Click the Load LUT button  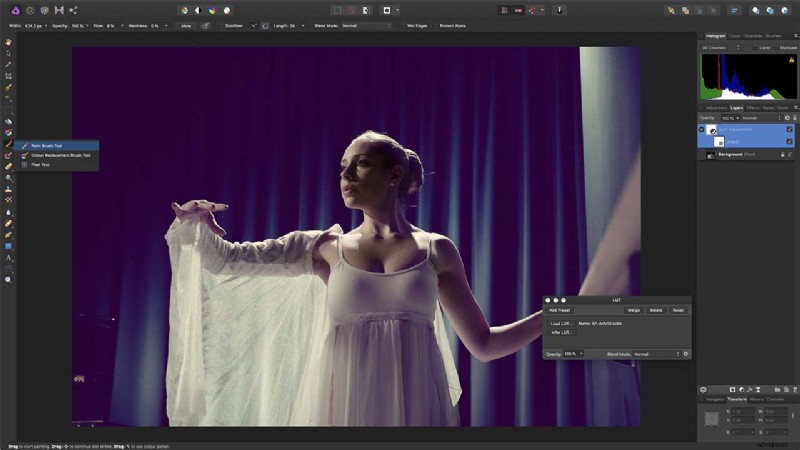[x=561, y=323]
